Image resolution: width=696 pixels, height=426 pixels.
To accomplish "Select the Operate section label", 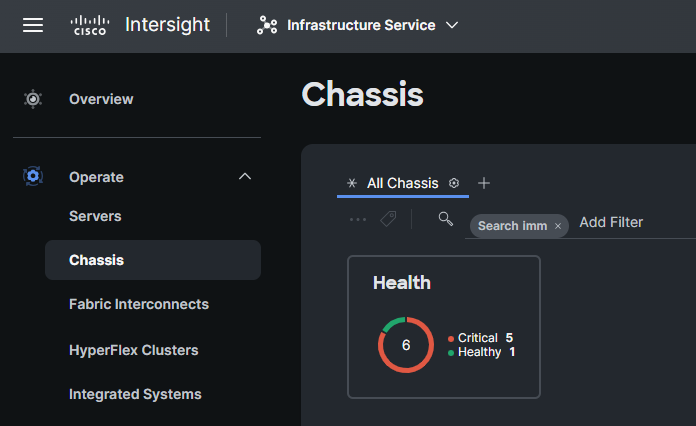I will pos(96,177).
